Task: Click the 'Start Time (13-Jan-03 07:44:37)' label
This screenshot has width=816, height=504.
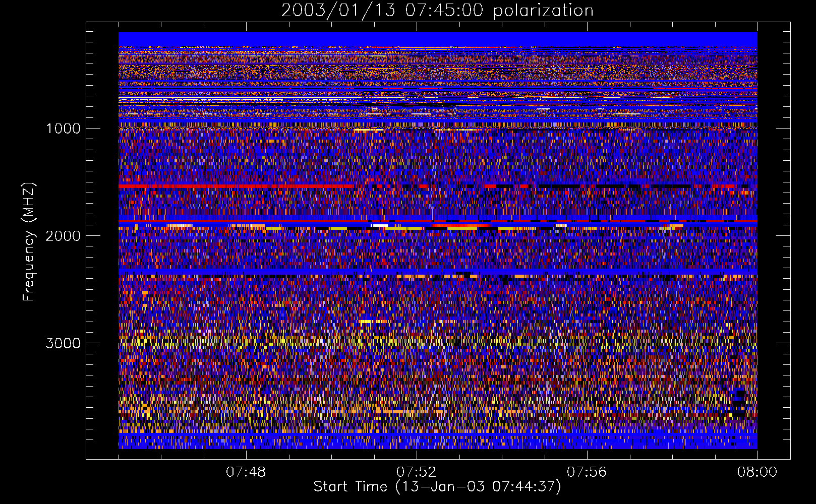Action: tap(437, 487)
